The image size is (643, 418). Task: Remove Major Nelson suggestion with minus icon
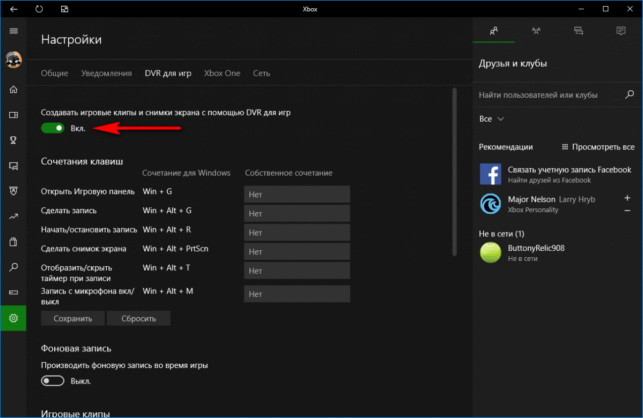(627, 210)
